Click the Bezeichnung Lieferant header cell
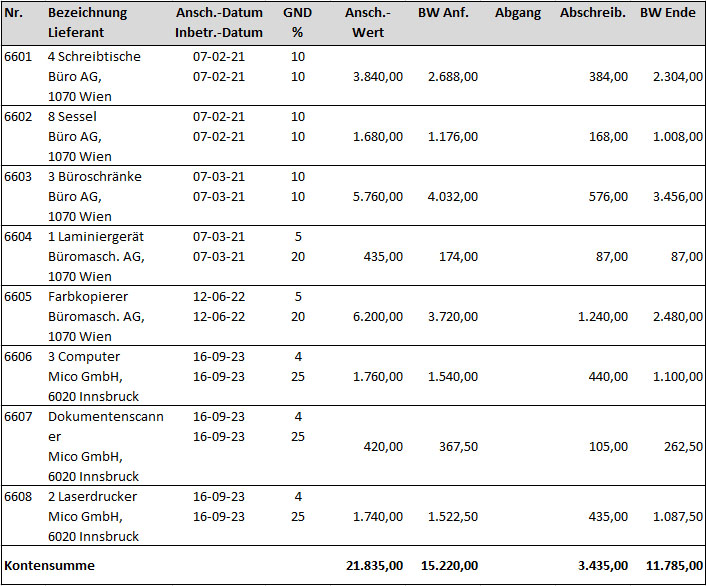 (87, 23)
